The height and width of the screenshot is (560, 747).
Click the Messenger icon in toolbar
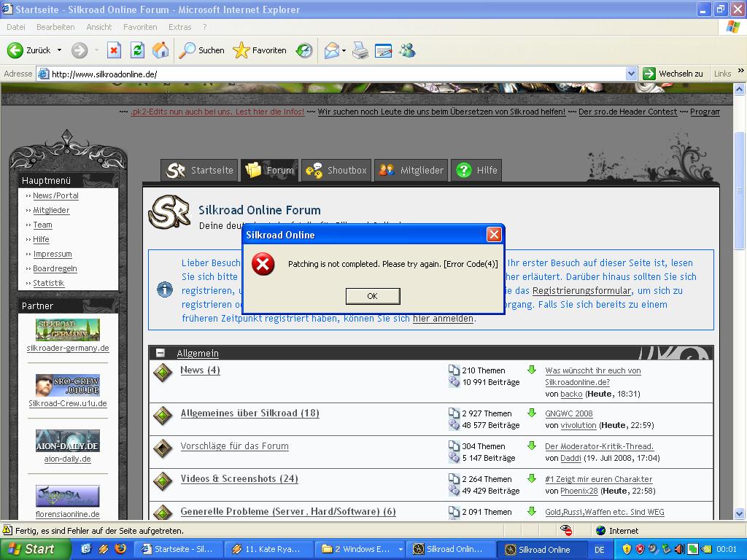[407, 50]
